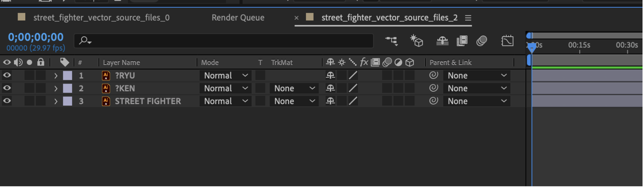Toggle the shy switch on ?KEN layer
644x187 pixels.
point(330,88)
